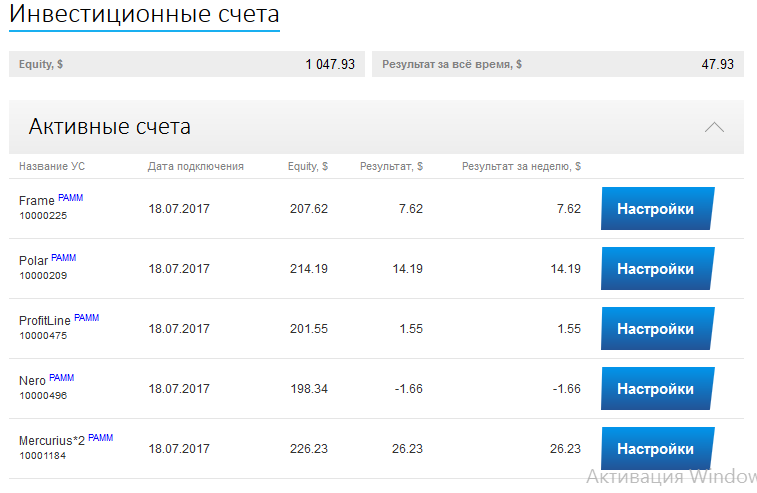The width and height of the screenshot is (757, 493).
Task: Sort by Дата подключения column header
Action: point(195,166)
